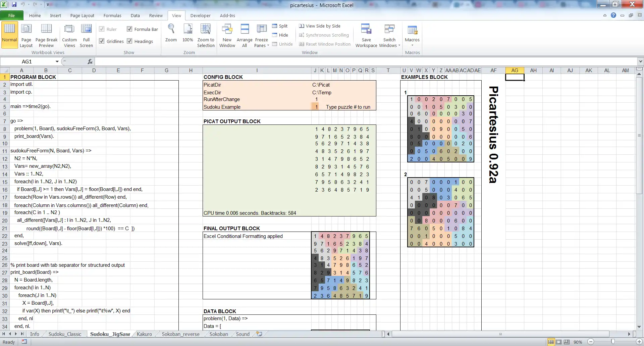Switch to the Home tab
The height and width of the screenshot is (346, 644).
click(35, 15)
